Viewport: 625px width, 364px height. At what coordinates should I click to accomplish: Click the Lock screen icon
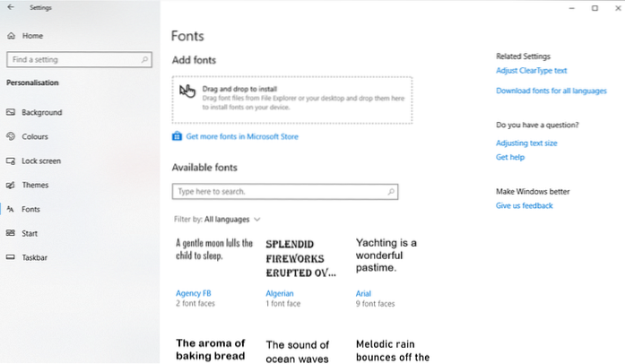coord(11,161)
